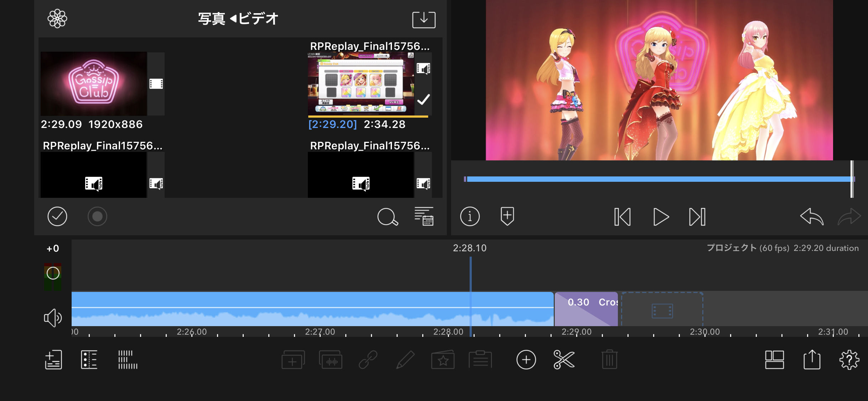Select the Gossip Club video thumbnail
Screen dimensions: 868x401
(94, 83)
